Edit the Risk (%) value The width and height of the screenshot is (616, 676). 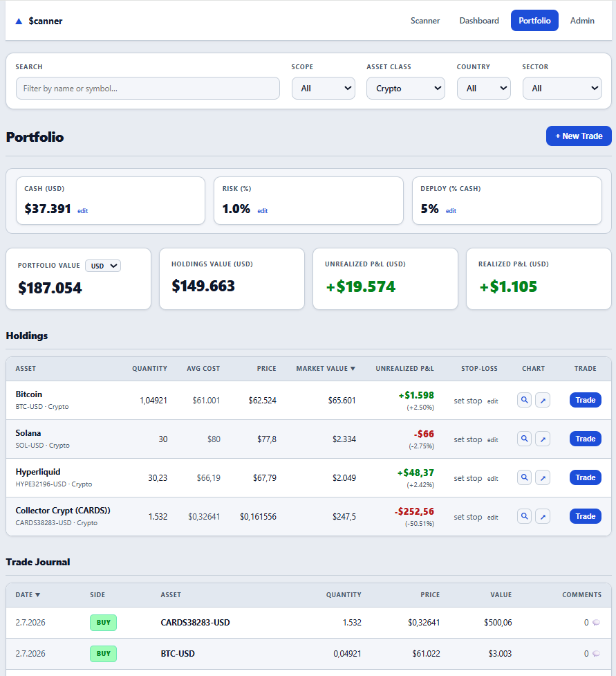tap(263, 211)
